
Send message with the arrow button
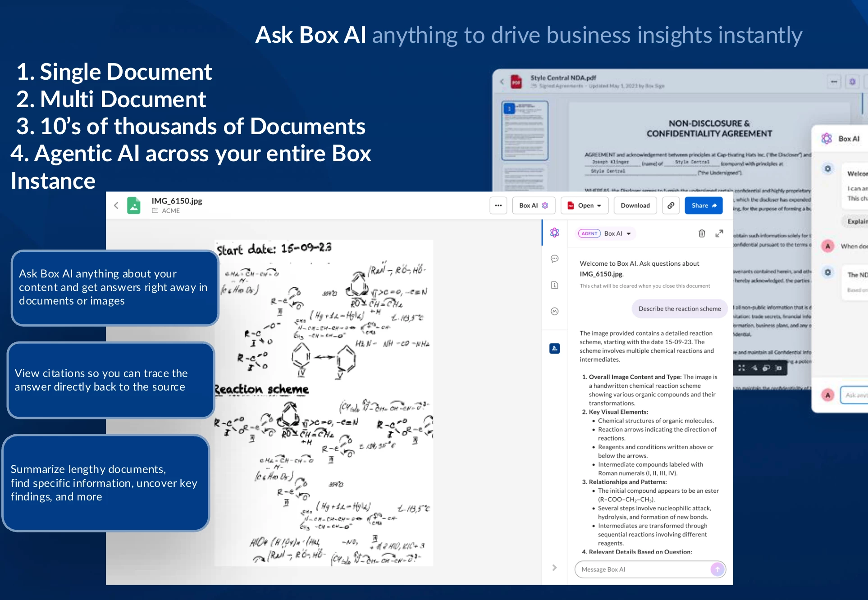click(x=717, y=569)
